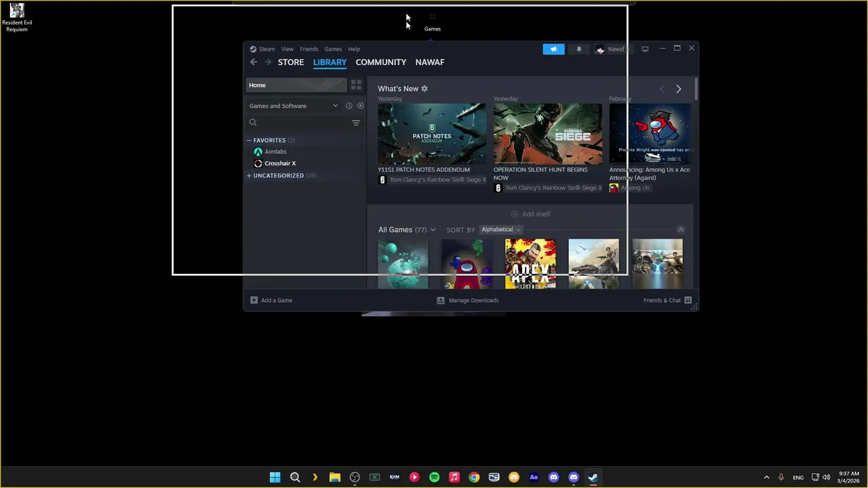Open the What's New settings gear
The image size is (868, 488).
[x=425, y=89]
